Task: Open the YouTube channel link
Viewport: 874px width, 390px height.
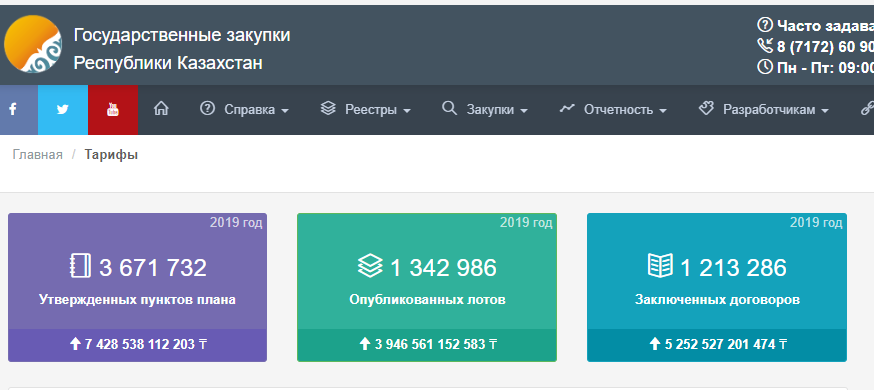Action: tap(113, 110)
